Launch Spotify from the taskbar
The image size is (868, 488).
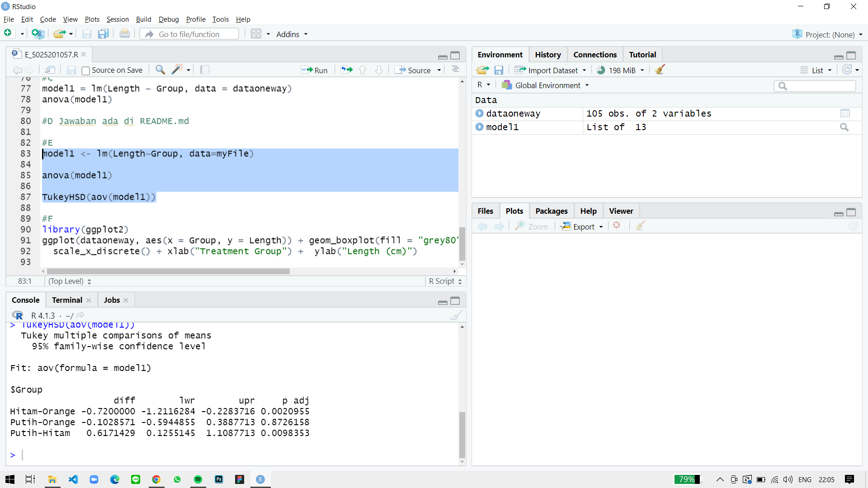[x=198, y=479]
